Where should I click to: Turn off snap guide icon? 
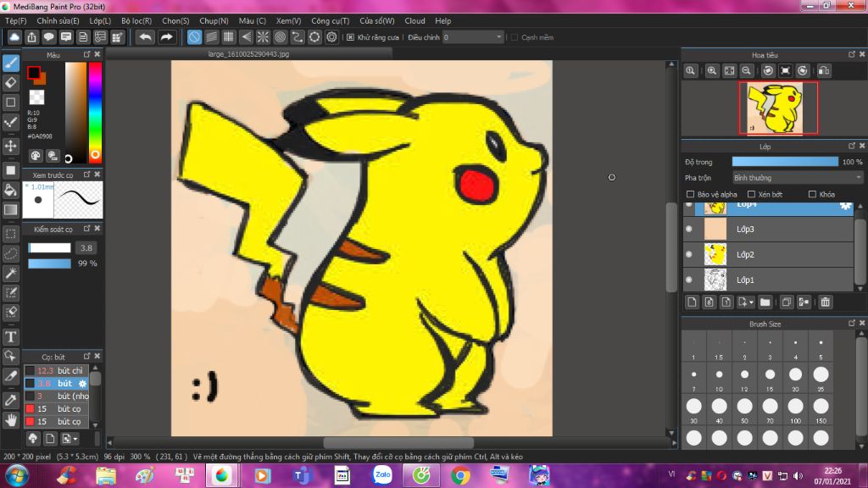point(194,37)
